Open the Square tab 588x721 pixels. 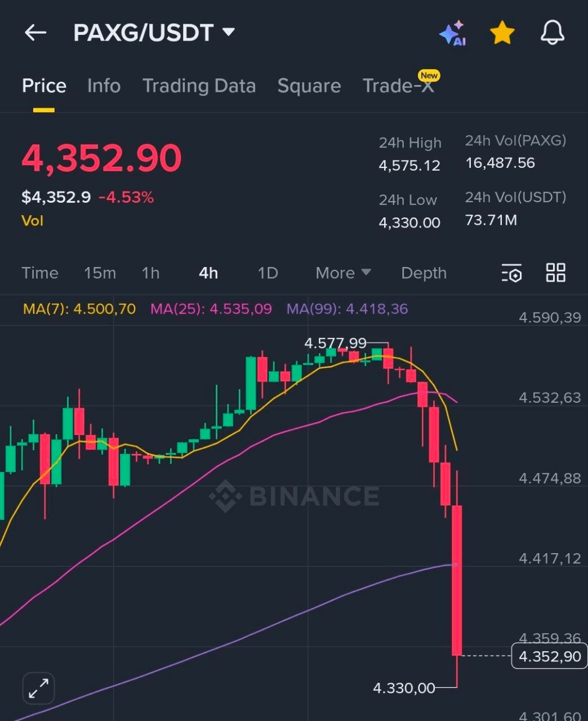pos(309,86)
